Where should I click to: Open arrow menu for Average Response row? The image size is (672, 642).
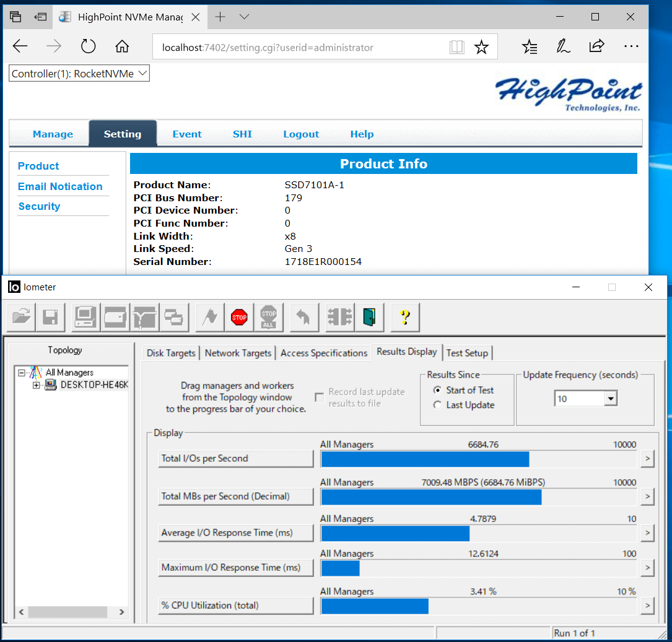(647, 533)
